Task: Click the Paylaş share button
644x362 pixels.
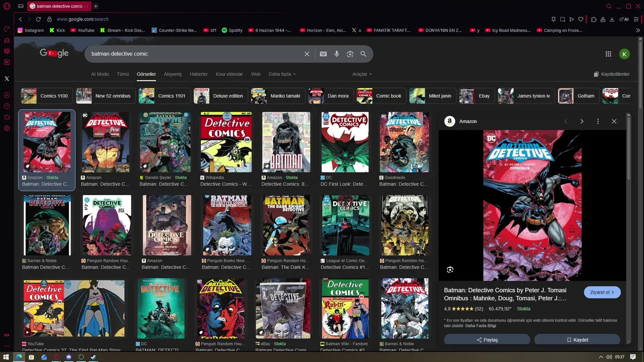Action: (487, 340)
